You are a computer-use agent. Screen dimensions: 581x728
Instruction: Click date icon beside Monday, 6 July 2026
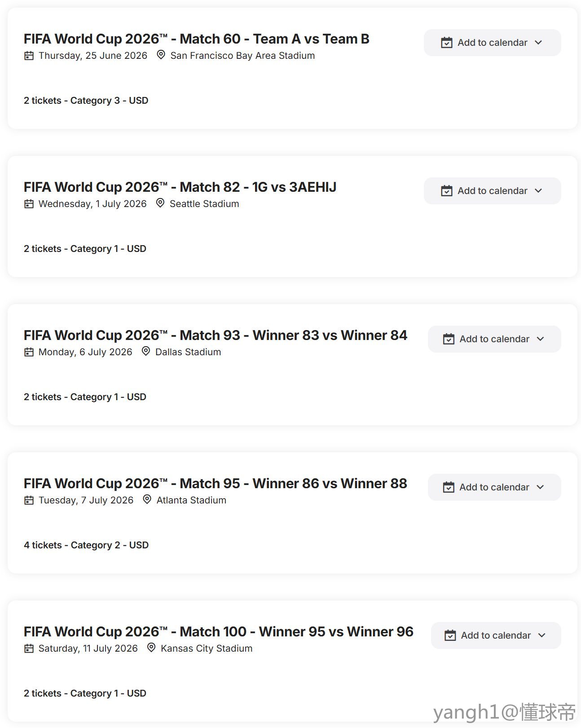29,352
